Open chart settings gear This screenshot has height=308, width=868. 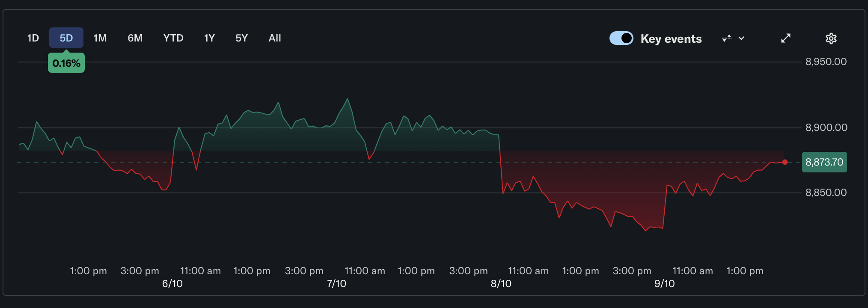pyautogui.click(x=831, y=38)
